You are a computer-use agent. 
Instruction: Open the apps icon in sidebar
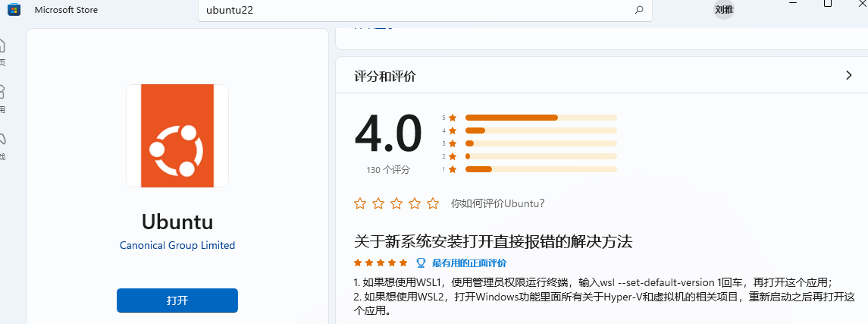2,91
